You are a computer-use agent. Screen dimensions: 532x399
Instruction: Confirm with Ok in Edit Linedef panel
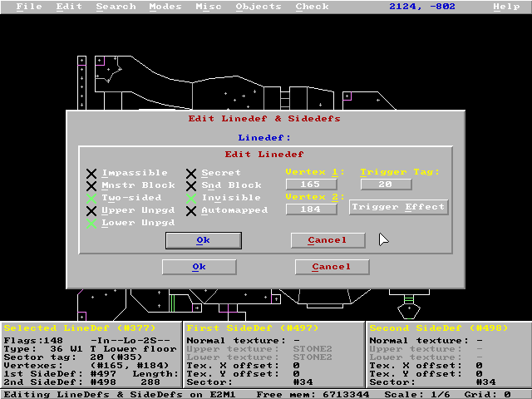pos(204,240)
